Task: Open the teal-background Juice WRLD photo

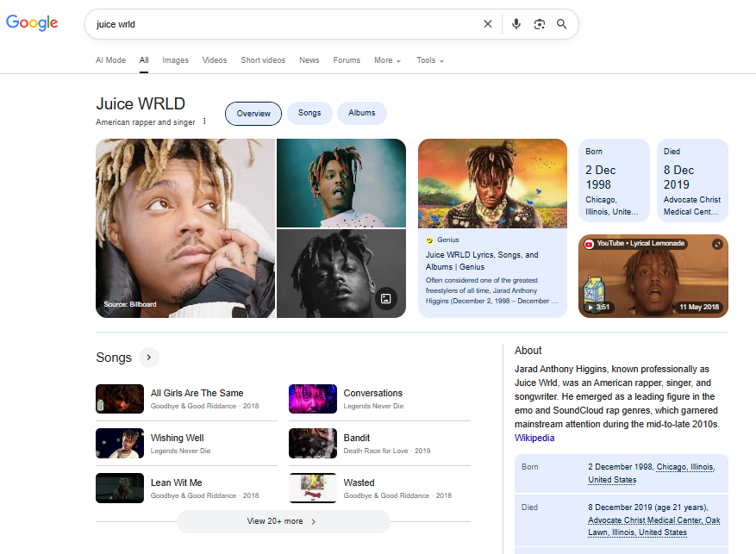Action: click(341, 183)
